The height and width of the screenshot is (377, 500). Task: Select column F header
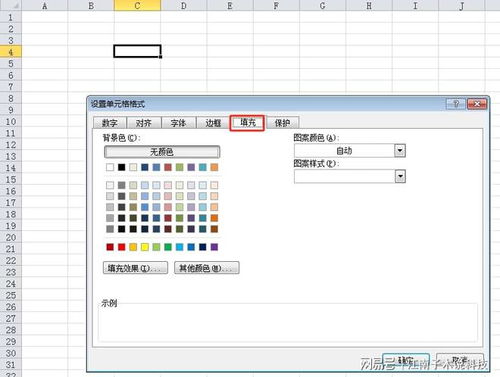(276, 5)
